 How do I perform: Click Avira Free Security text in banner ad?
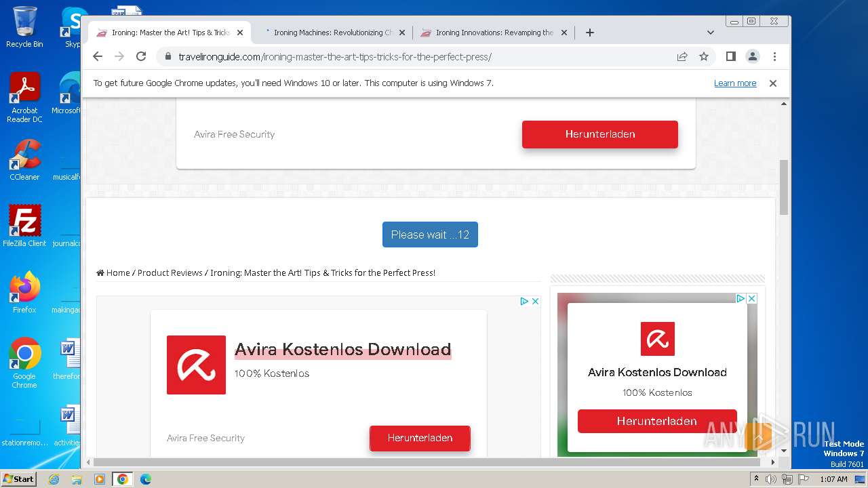click(205, 438)
